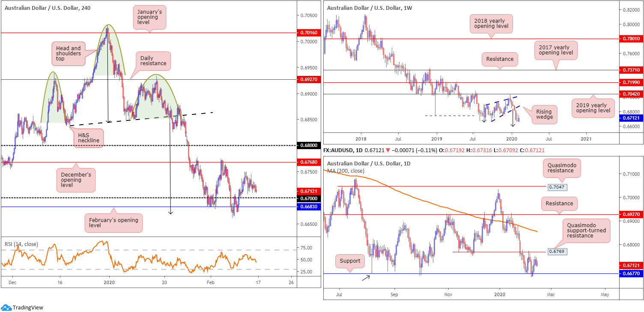The height and width of the screenshot is (312, 644).
Task: Click the red 0.67121 label on daily chart
Action: pyautogui.click(x=631, y=265)
